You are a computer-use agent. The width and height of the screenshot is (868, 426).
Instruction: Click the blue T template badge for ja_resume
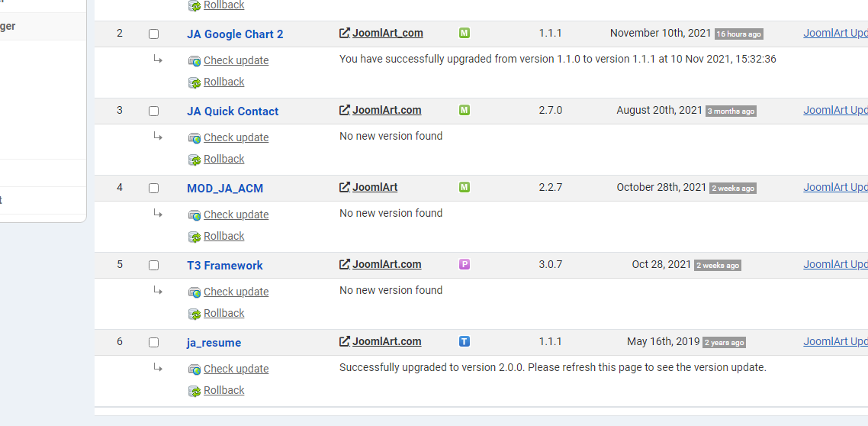click(465, 341)
